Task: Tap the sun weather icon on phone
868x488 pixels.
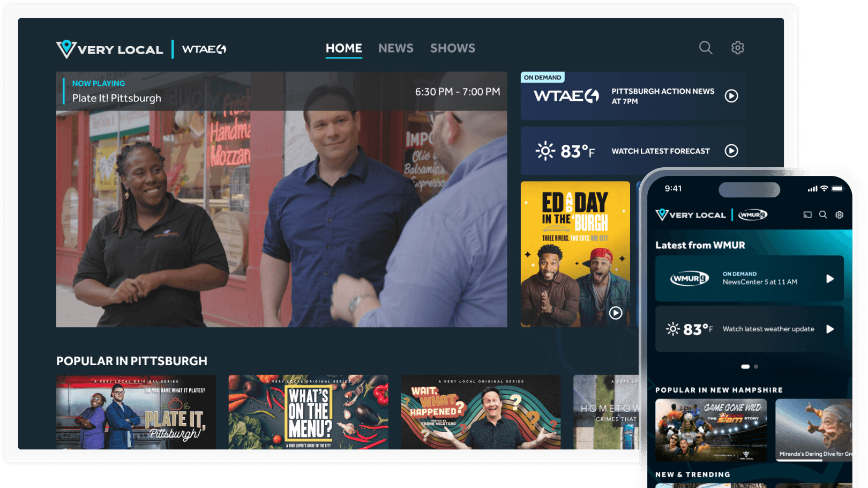Action: [673, 329]
